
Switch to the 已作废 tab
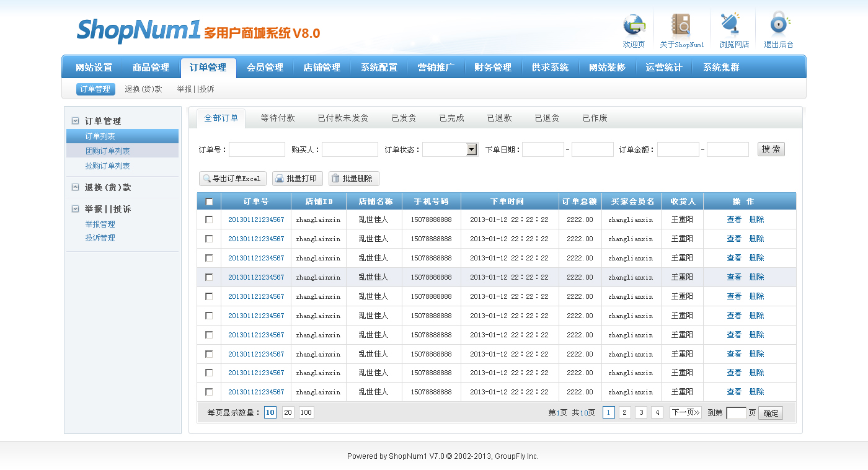pyautogui.click(x=595, y=118)
